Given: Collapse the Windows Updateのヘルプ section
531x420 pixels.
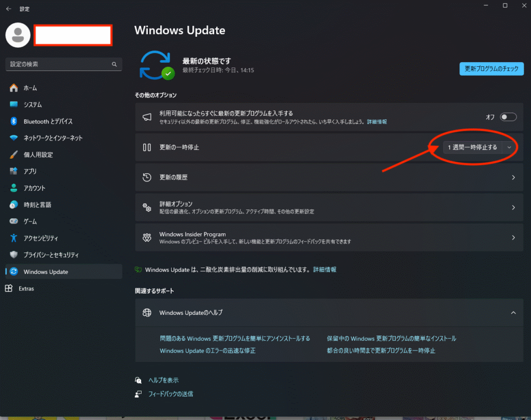Looking at the screenshot, I should point(513,313).
